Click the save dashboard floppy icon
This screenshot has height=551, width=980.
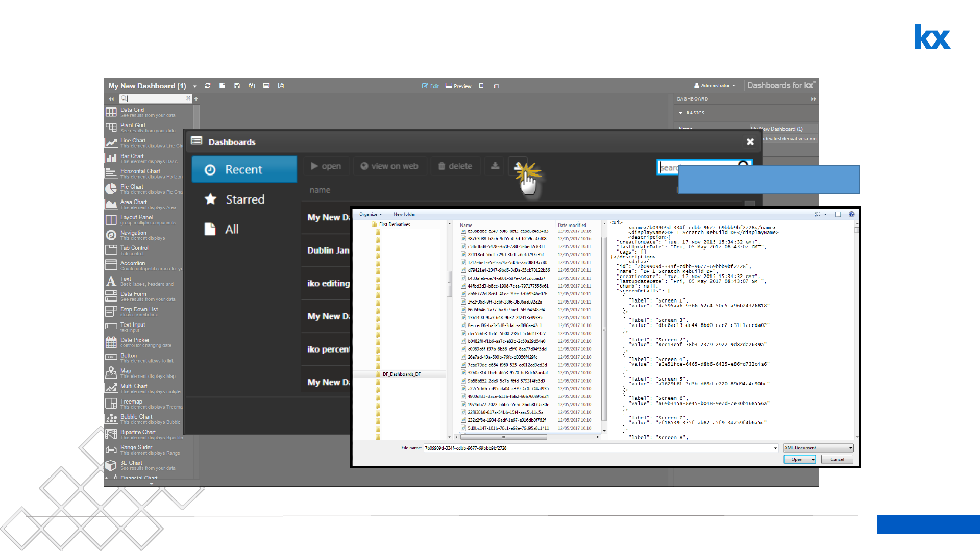(237, 86)
